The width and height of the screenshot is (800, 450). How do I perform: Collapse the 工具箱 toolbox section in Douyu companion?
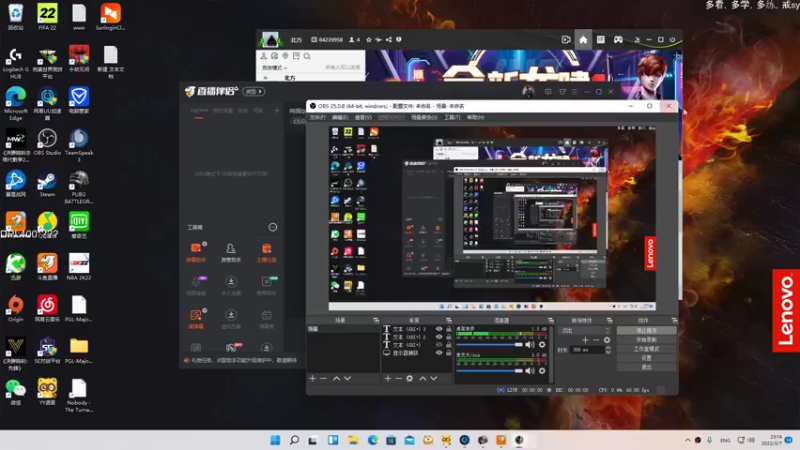click(272, 227)
